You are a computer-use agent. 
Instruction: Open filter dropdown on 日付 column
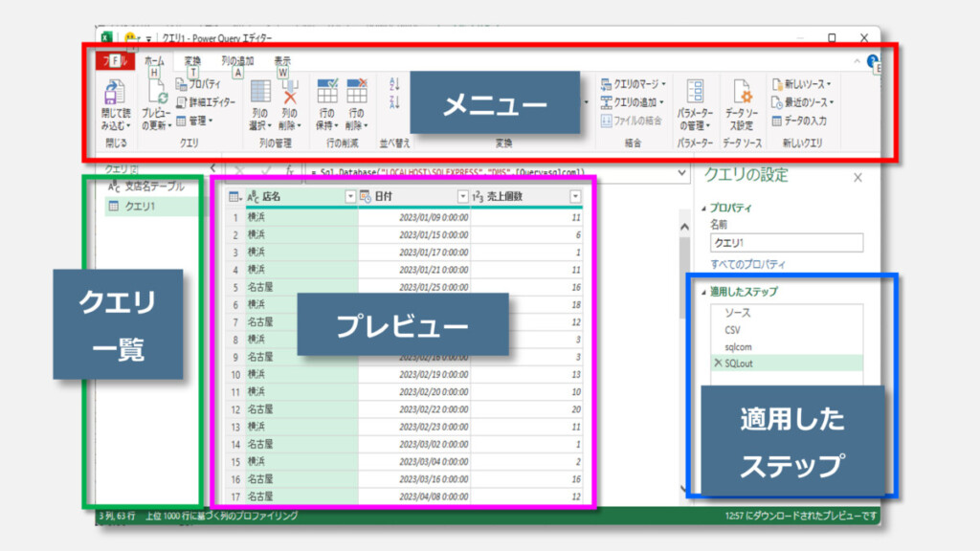463,196
